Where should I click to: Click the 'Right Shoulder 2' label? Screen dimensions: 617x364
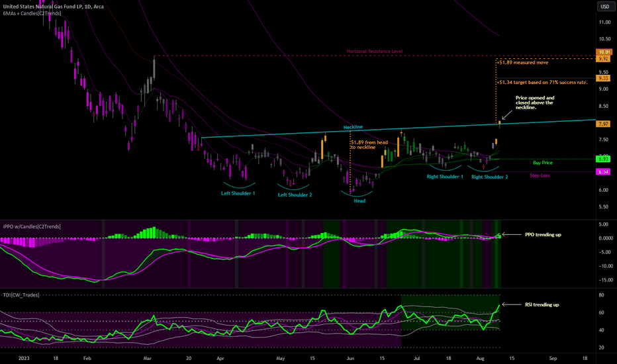tap(489, 177)
